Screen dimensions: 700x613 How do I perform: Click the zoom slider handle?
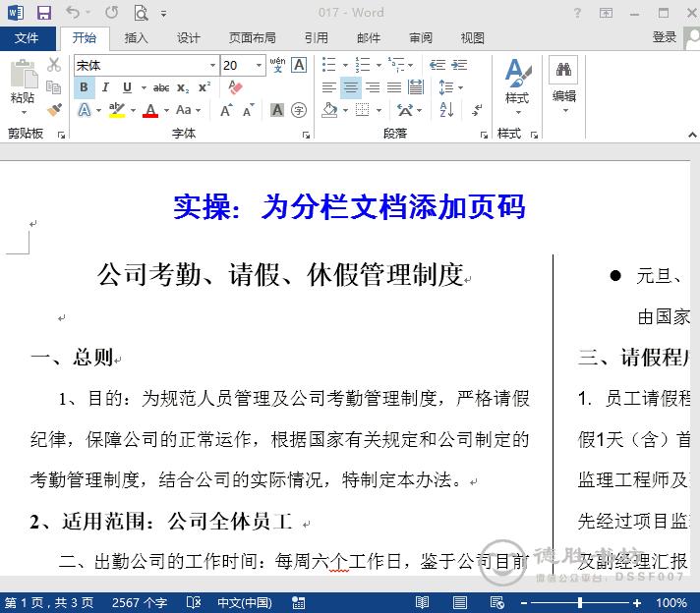click(579, 603)
